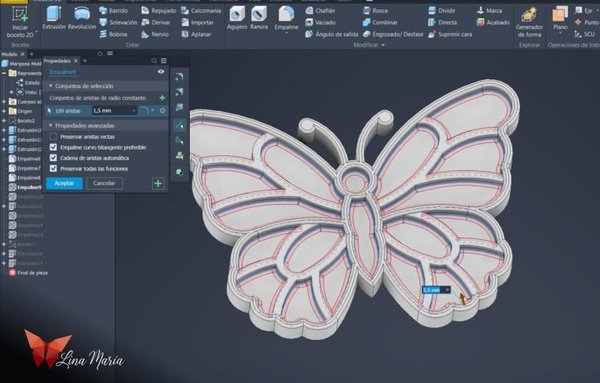Choose the Calcomanía decal tool
The image size is (600, 383).
pyautogui.click(x=201, y=11)
